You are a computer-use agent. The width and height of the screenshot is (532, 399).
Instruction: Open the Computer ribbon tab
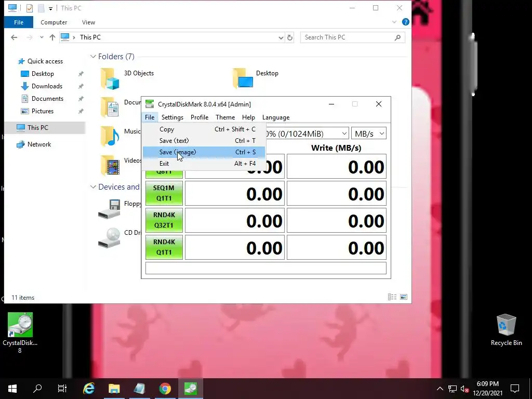pos(54,22)
